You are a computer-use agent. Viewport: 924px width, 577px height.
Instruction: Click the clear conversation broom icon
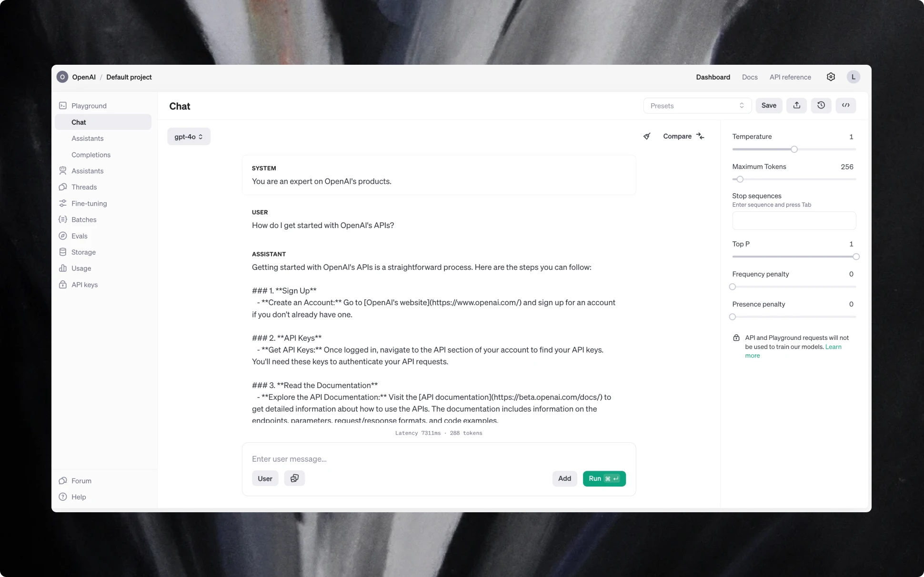tap(646, 136)
